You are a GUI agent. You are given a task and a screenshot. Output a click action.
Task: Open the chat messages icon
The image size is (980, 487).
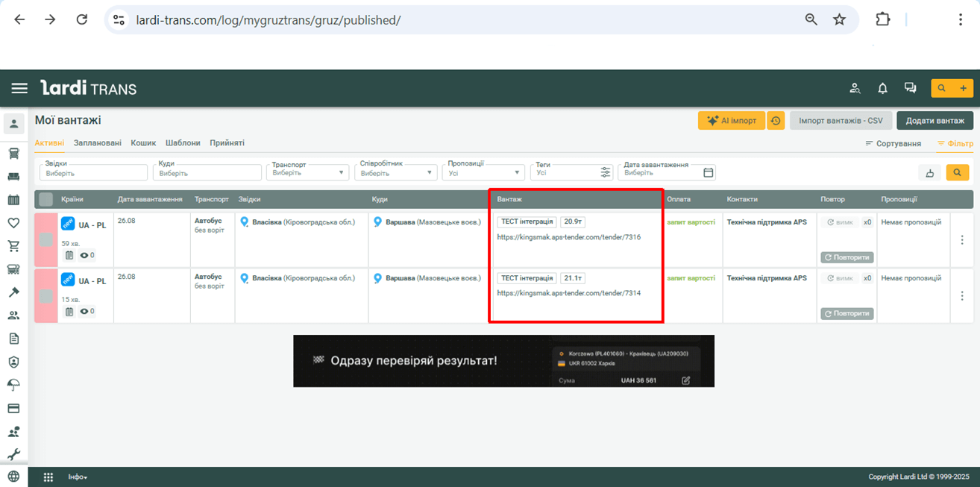pyautogui.click(x=910, y=88)
